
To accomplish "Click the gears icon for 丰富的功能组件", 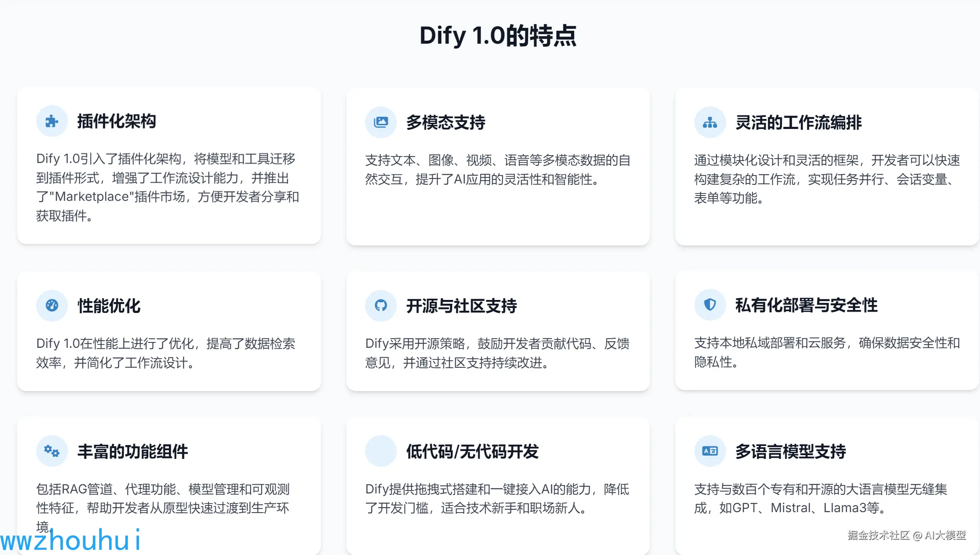I will 52,451.
